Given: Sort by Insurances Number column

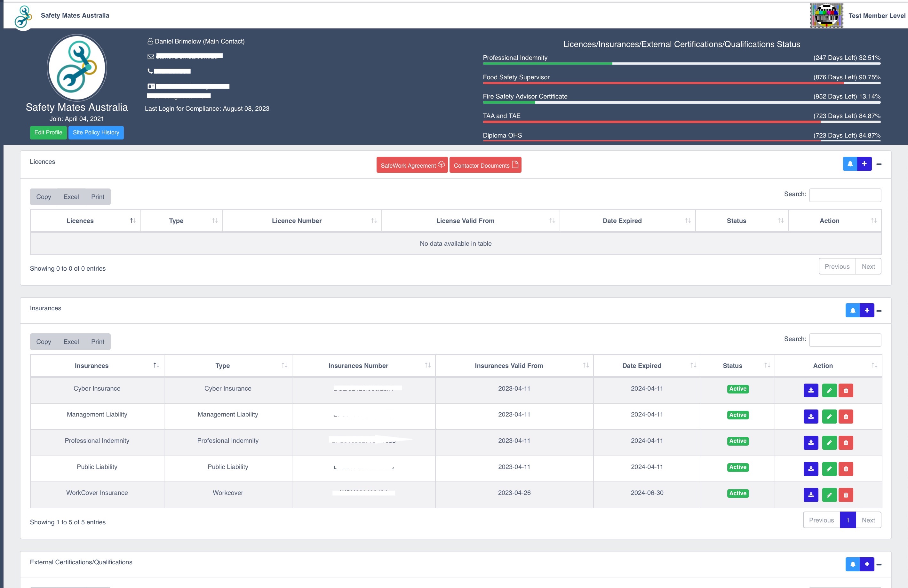Looking at the screenshot, I should (363, 366).
